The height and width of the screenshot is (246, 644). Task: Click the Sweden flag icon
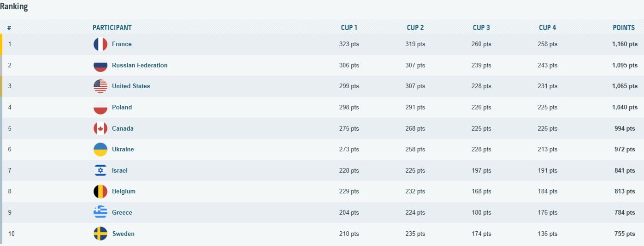[100, 234]
